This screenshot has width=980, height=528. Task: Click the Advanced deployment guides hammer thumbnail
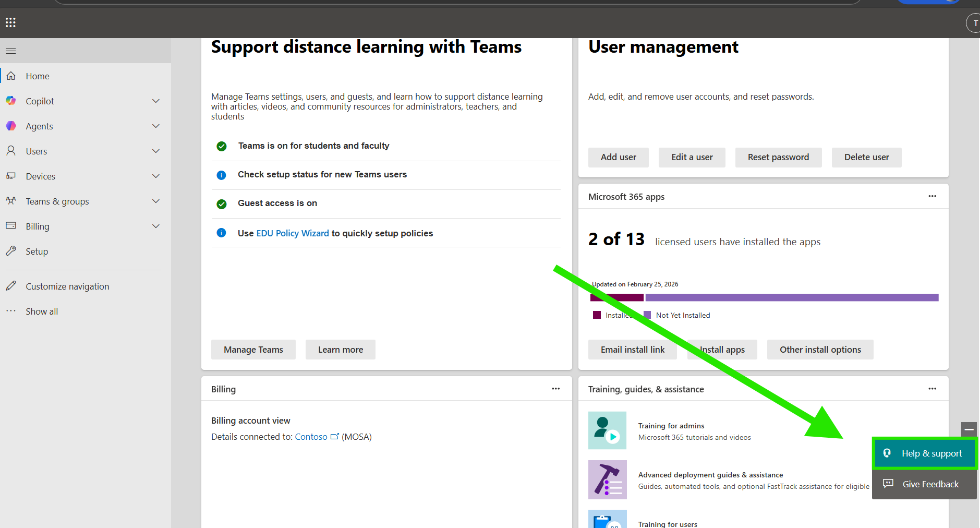point(608,479)
